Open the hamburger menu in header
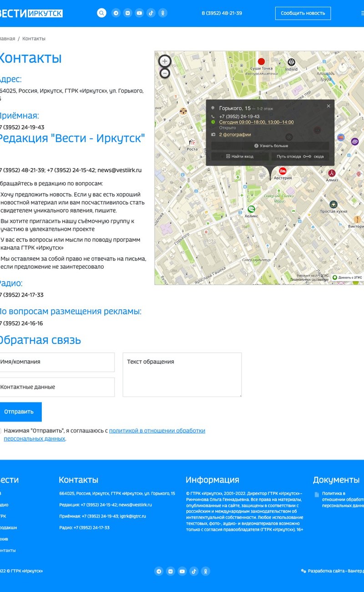Image resolution: width=364 pixels, height=592 pixels. [x=362, y=14]
